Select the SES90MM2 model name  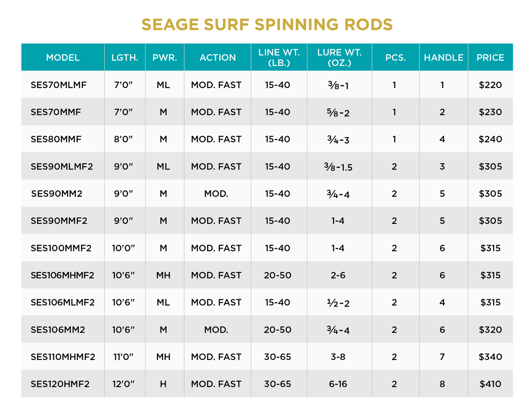[x=57, y=194]
